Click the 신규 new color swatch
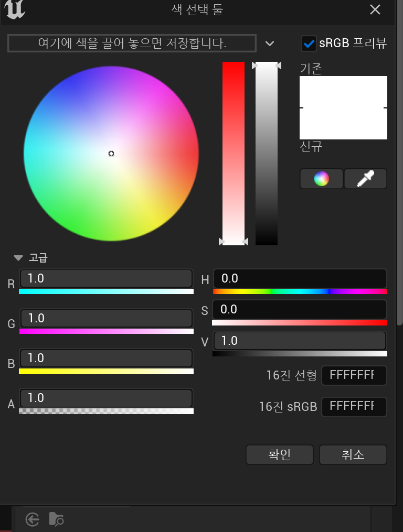Screen dimensions: 403x532 click(343, 124)
